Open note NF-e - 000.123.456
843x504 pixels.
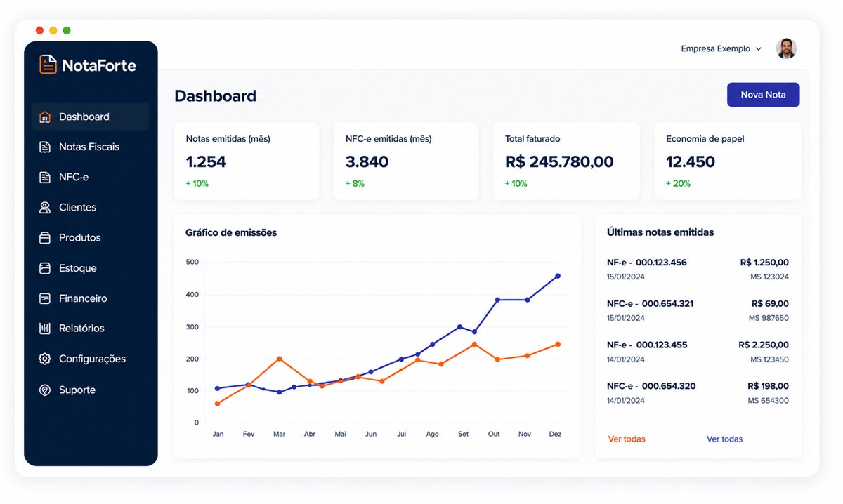click(x=647, y=263)
